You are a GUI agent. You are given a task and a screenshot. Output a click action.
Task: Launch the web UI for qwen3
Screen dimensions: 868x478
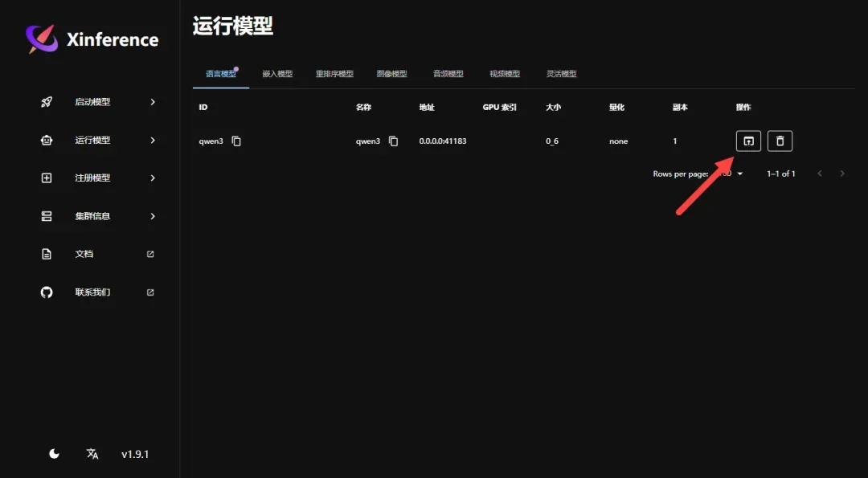(x=748, y=141)
